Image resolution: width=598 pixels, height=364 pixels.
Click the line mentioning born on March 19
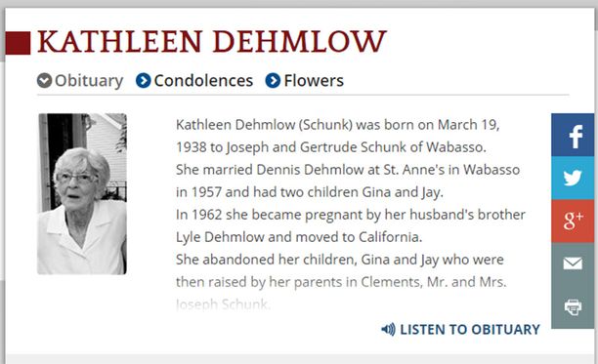tap(337, 125)
